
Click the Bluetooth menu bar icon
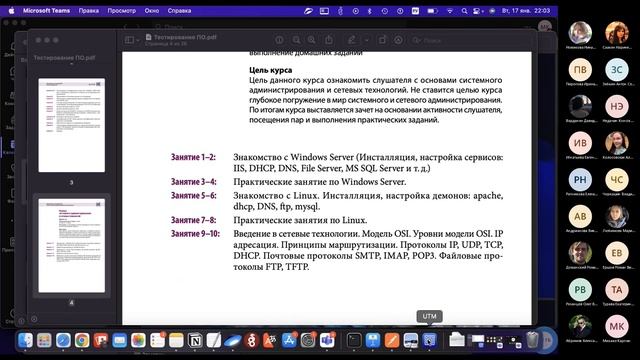[370, 11]
